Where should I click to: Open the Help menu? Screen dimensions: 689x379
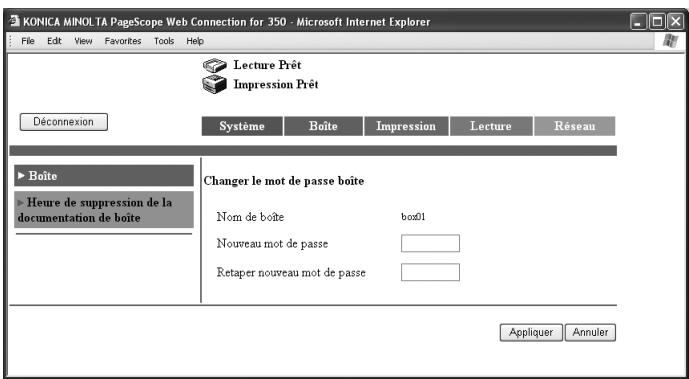(x=195, y=41)
